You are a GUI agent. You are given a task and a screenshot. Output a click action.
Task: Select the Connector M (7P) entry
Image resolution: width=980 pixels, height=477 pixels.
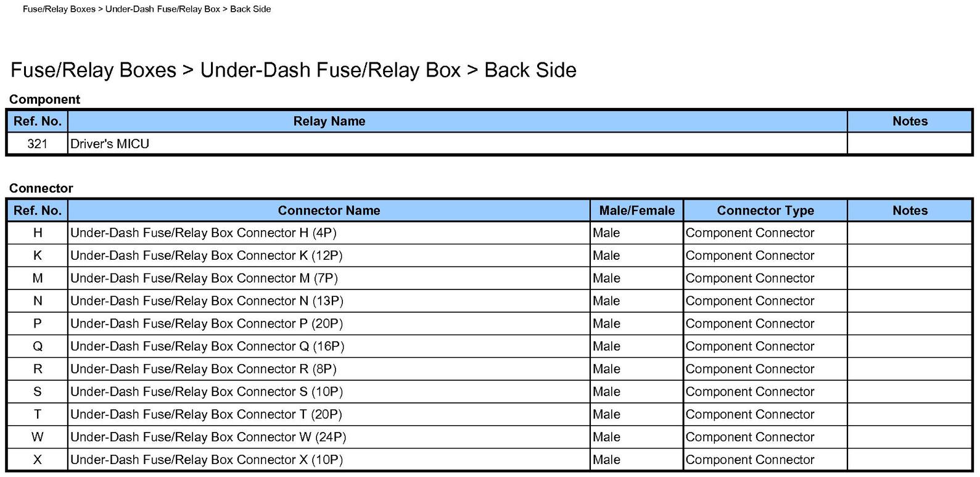click(x=204, y=278)
